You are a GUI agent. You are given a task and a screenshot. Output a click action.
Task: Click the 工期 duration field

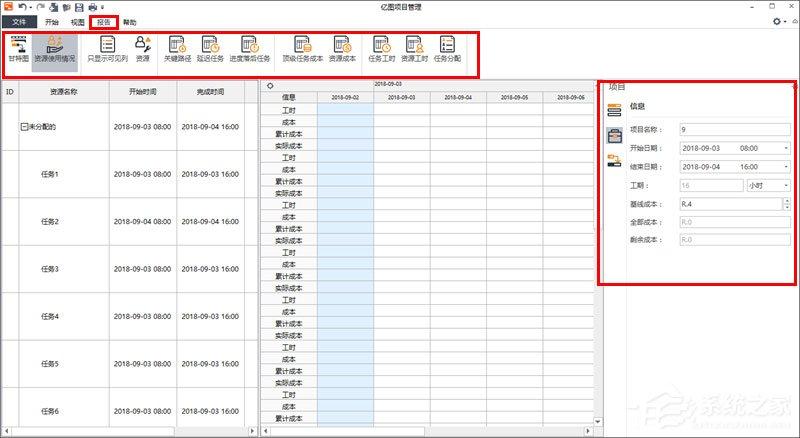(711, 185)
